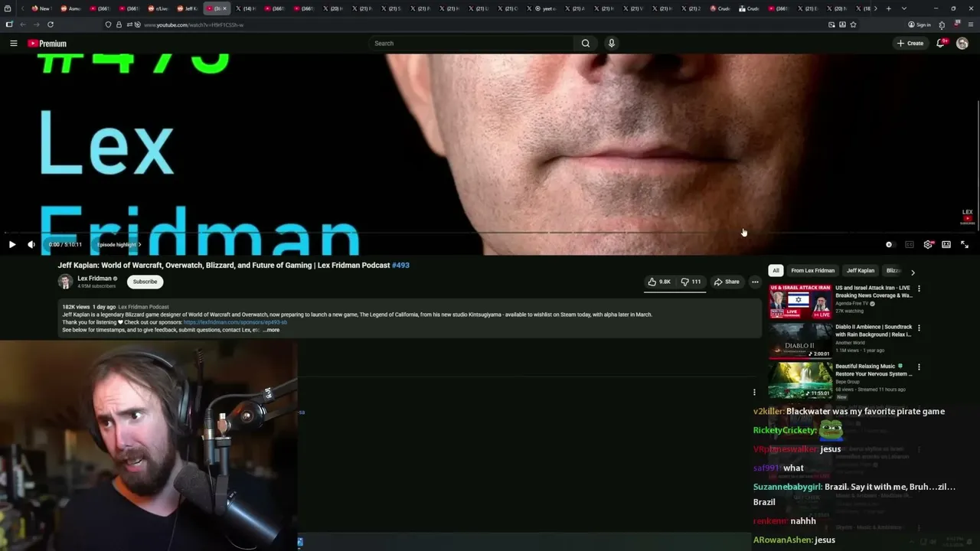The height and width of the screenshot is (551, 980).
Task: Switch to the r/Live browser tab
Action: click(158, 8)
